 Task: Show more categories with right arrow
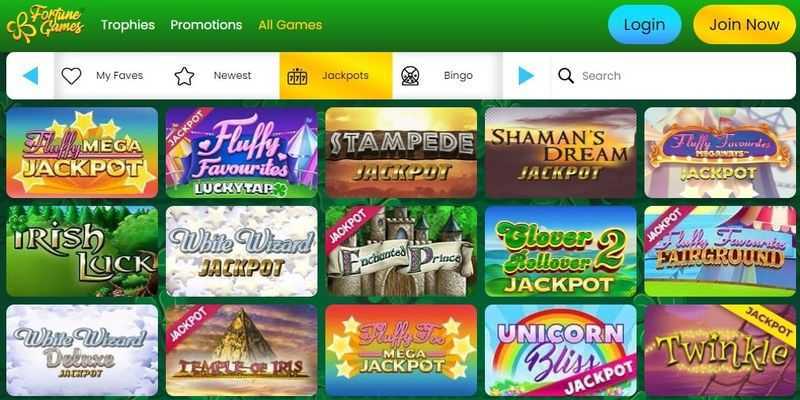click(526, 76)
